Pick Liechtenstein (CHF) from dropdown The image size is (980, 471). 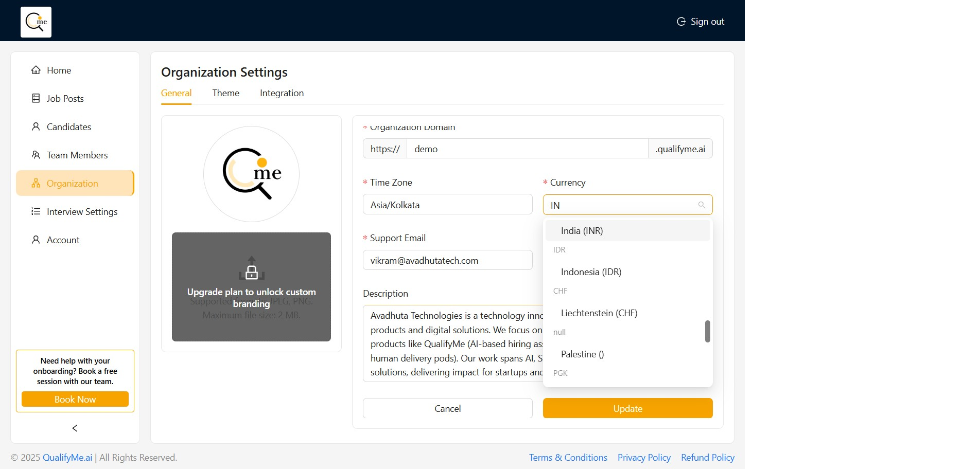coord(599,313)
